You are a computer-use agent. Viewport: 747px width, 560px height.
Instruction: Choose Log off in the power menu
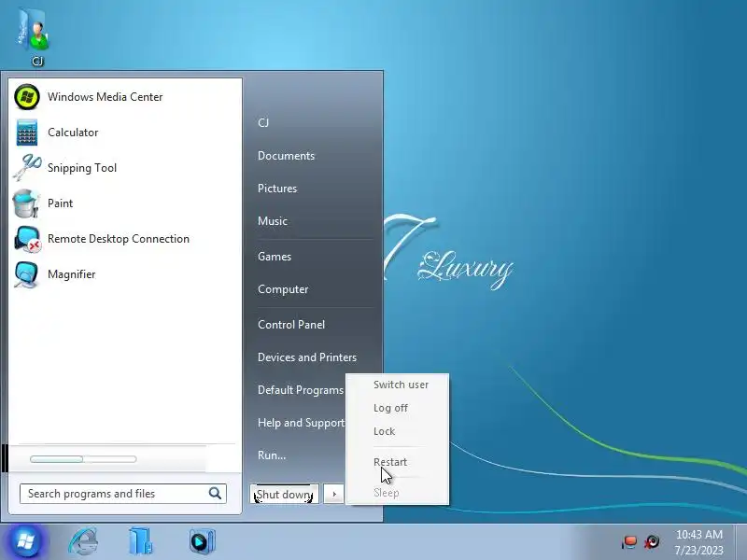point(390,408)
